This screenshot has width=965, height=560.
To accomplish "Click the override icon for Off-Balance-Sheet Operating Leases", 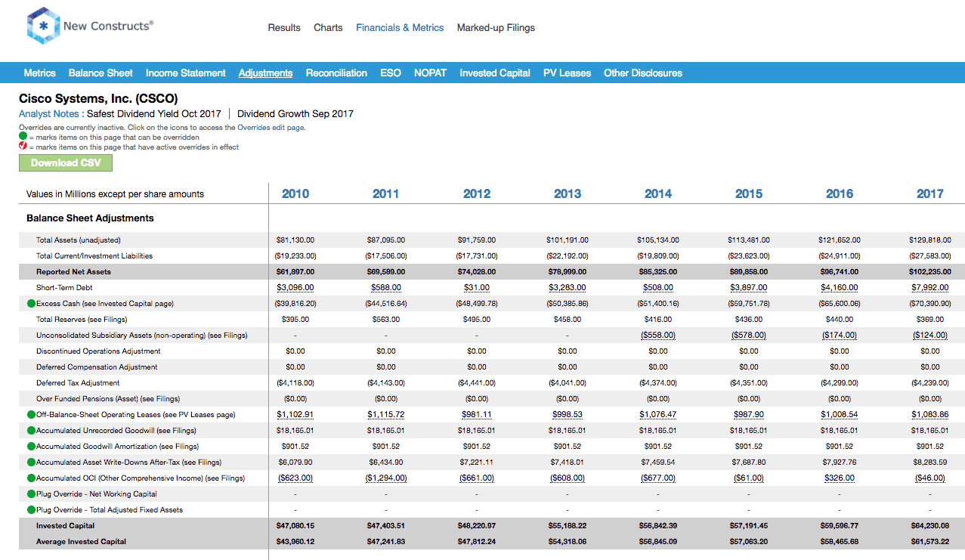I will pos(32,415).
